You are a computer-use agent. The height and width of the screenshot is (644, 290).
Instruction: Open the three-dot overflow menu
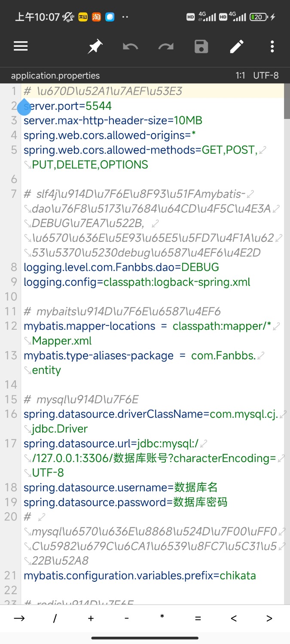[272, 46]
